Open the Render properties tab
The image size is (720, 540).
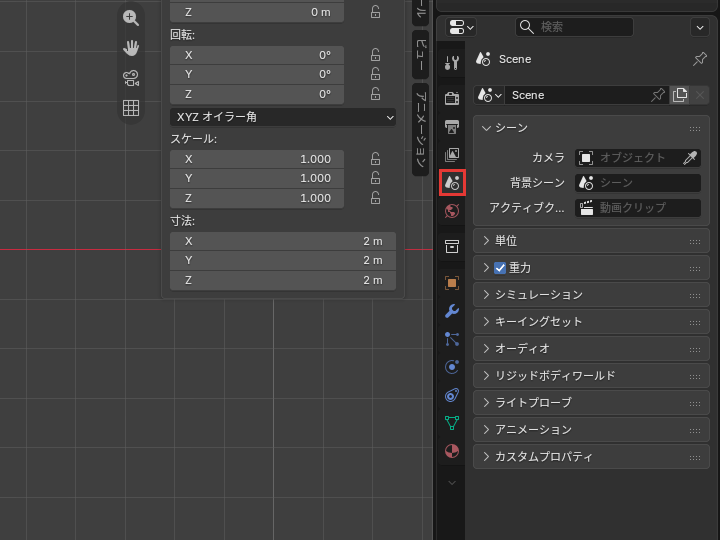pyautogui.click(x=452, y=98)
